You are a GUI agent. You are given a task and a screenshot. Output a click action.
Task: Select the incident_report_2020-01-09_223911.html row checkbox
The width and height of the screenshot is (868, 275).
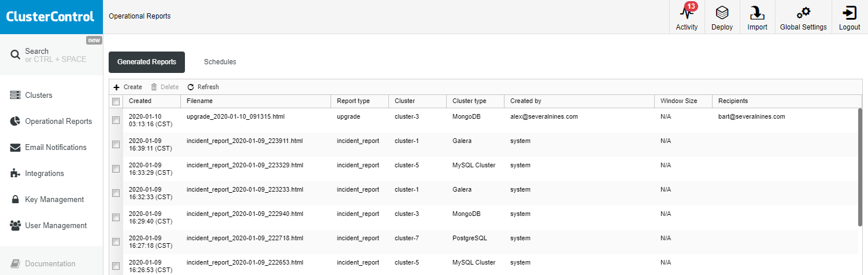[x=116, y=145]
